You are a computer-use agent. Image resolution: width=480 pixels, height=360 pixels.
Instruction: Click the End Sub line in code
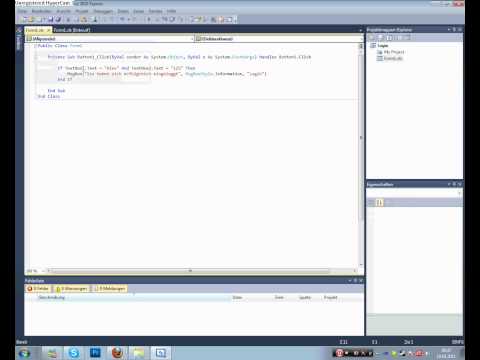pos(56,91)
